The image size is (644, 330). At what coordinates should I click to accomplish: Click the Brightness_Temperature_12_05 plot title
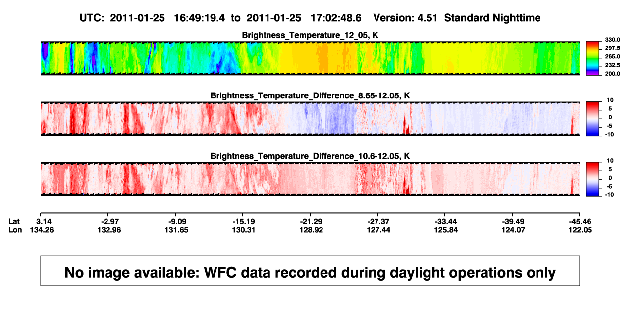pos(310,35)
